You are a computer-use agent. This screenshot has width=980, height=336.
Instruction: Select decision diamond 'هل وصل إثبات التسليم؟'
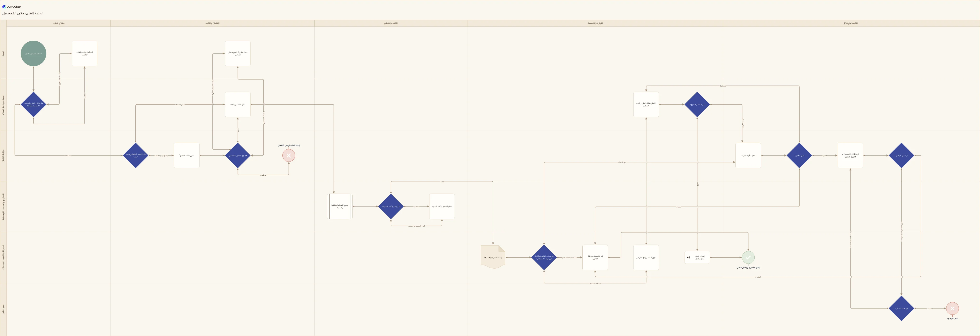click(x=391, y=206)
